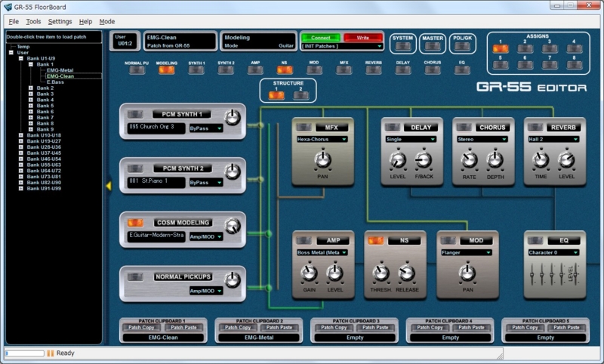Open the Tools menu
The height and width of the screenshot is (364, 604).
point(33,21)
